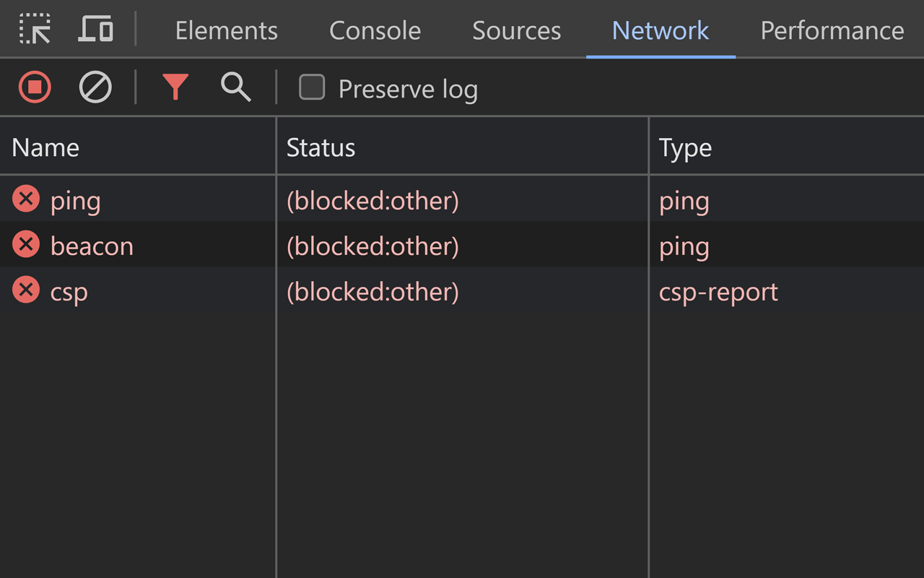Viewport: 924px width, 578px height.
Task: Toggle the device toolbar emulation icon
Action: click(95, 30)
